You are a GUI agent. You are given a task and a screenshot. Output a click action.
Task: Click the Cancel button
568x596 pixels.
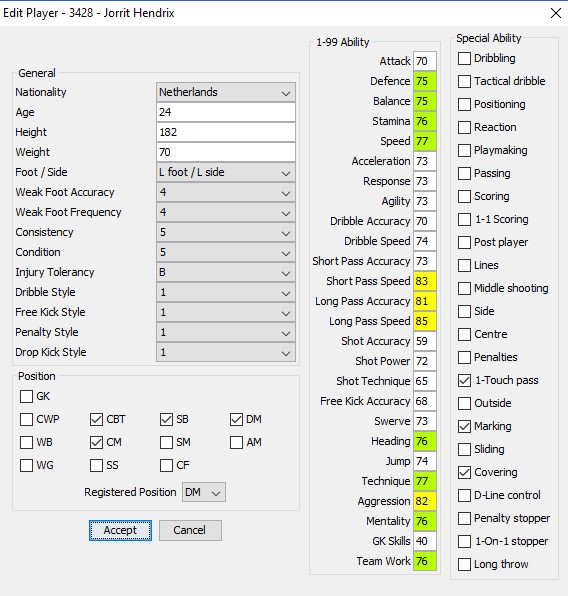tap(190, 530)
